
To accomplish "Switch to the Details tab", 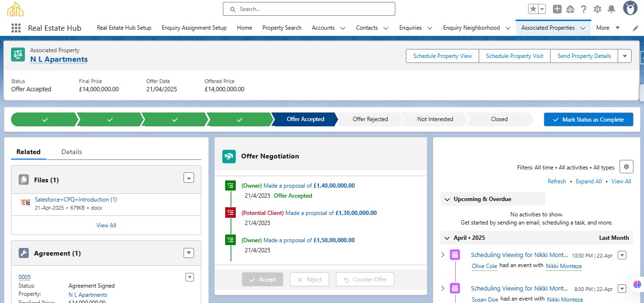I will click(71, 152).
